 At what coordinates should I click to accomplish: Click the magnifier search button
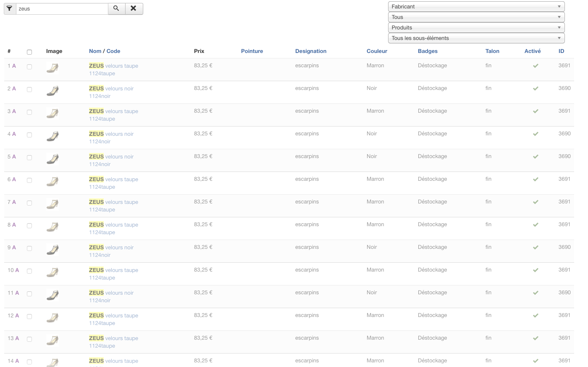[116, 8]
